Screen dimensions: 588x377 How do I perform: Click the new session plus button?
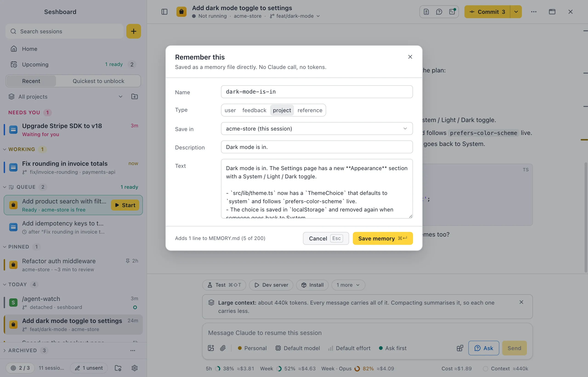pyautogui.click(x=133, y=31)
